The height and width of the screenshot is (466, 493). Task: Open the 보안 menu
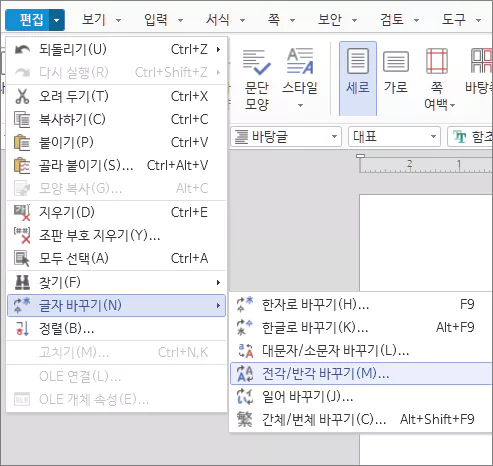pos(330,20)
